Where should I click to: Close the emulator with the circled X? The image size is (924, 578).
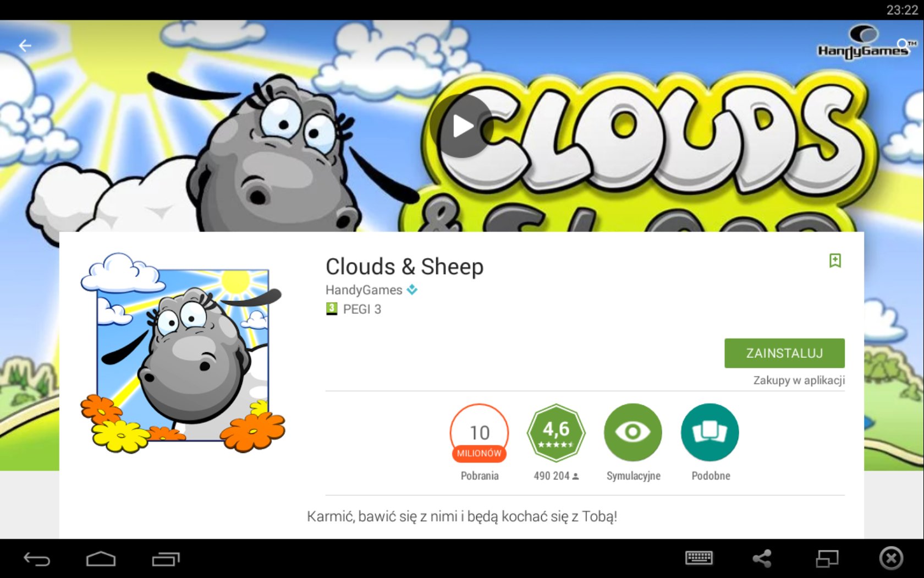(891, 558)
